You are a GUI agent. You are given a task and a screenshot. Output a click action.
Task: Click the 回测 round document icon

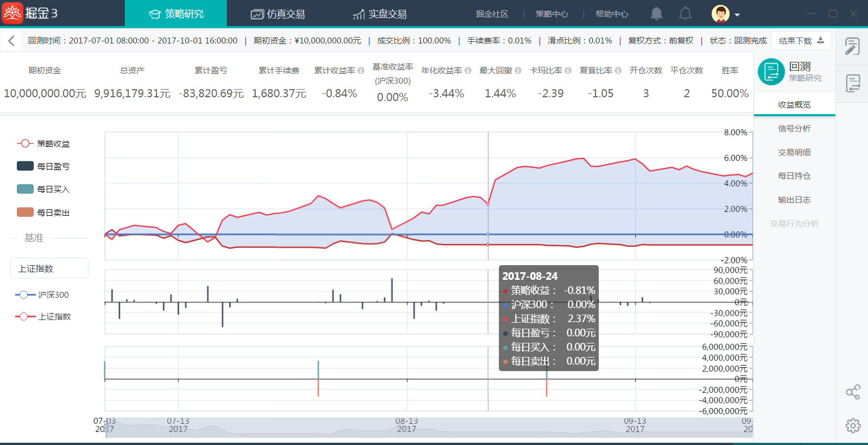(771, 72)
